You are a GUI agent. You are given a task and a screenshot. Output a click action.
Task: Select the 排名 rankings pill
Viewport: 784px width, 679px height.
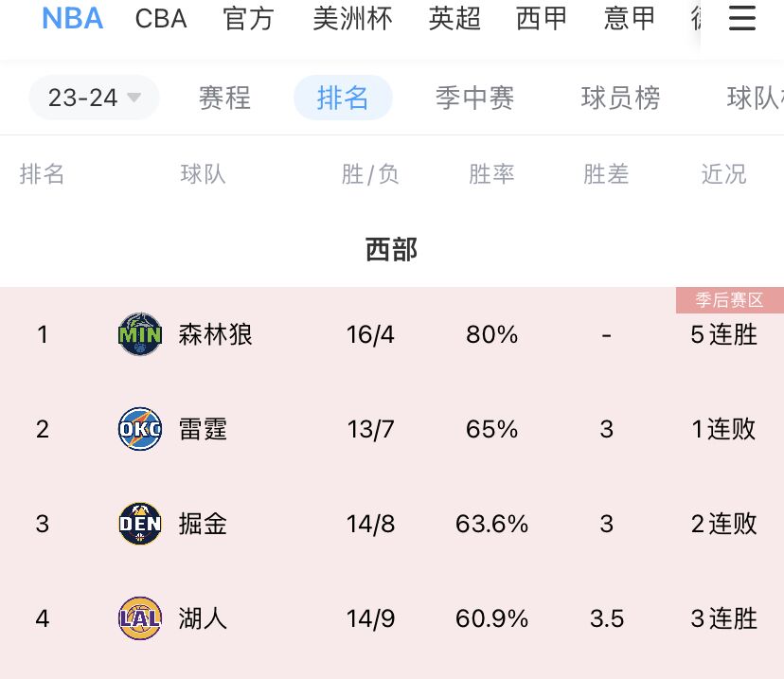point(343,98)
